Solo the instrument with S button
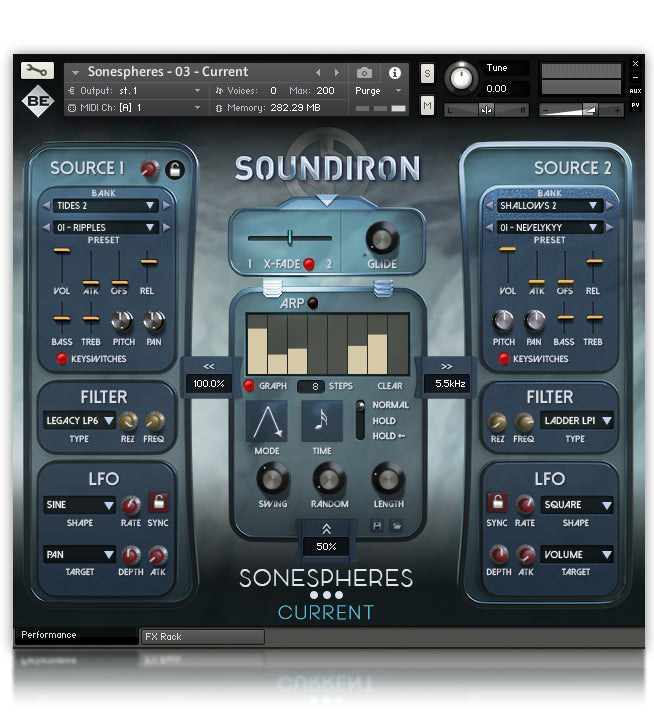The height and width of the screenshot is (720, 654). [427, 73]
